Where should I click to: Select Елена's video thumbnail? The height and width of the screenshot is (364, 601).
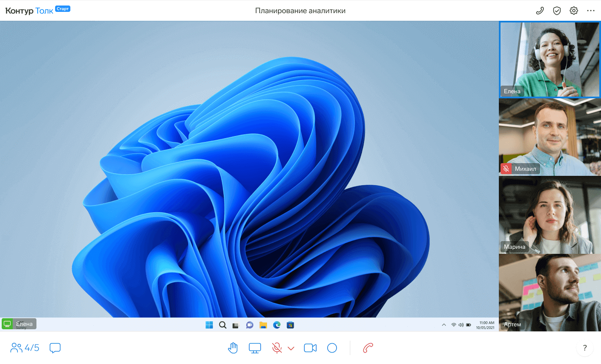[550, 60]
